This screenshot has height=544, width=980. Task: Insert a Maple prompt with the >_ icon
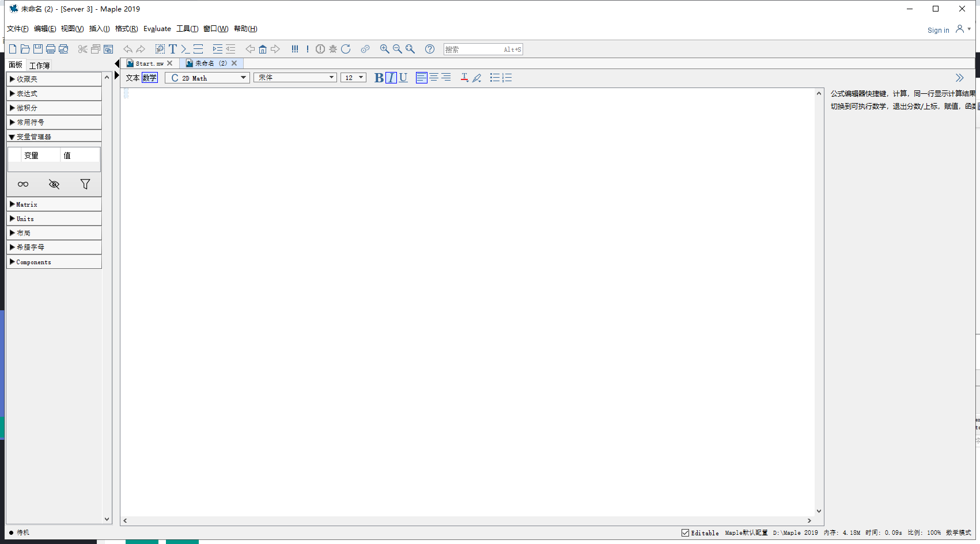(x=185, y=49)
